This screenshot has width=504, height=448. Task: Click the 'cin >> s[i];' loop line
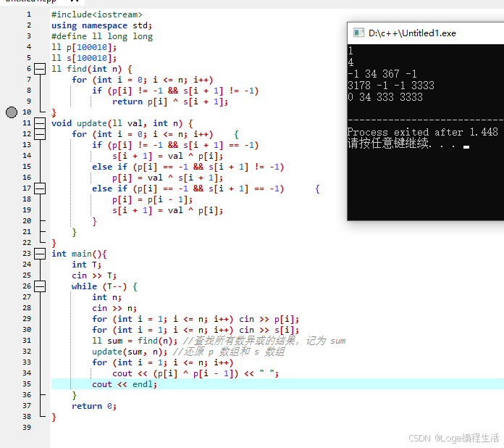(196, 330)
